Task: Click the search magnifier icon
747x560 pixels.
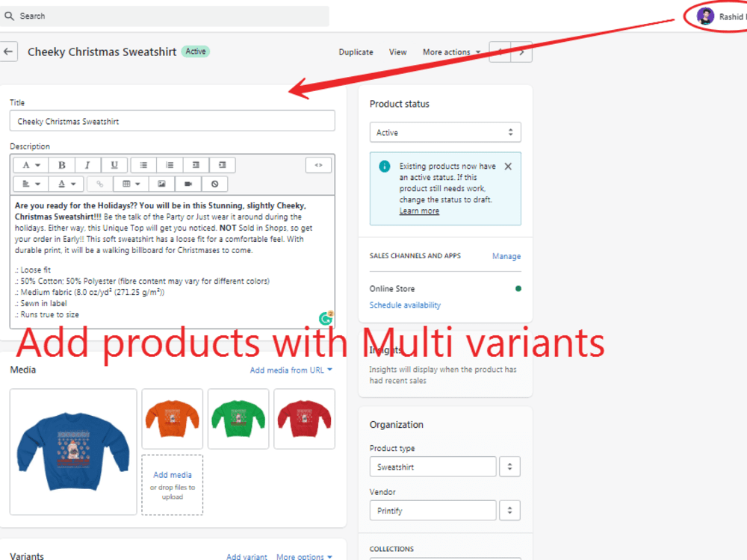Action: click(9, 16)
